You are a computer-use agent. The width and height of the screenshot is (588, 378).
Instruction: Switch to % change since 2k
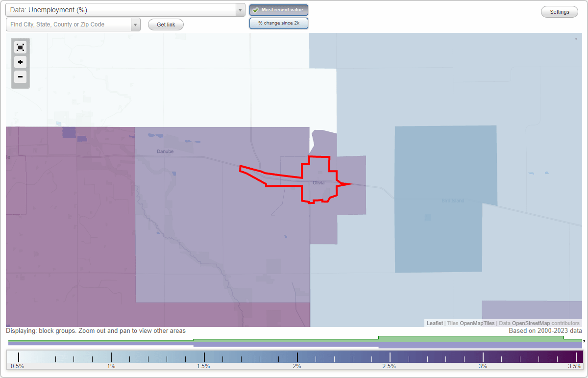coord(279,23)
